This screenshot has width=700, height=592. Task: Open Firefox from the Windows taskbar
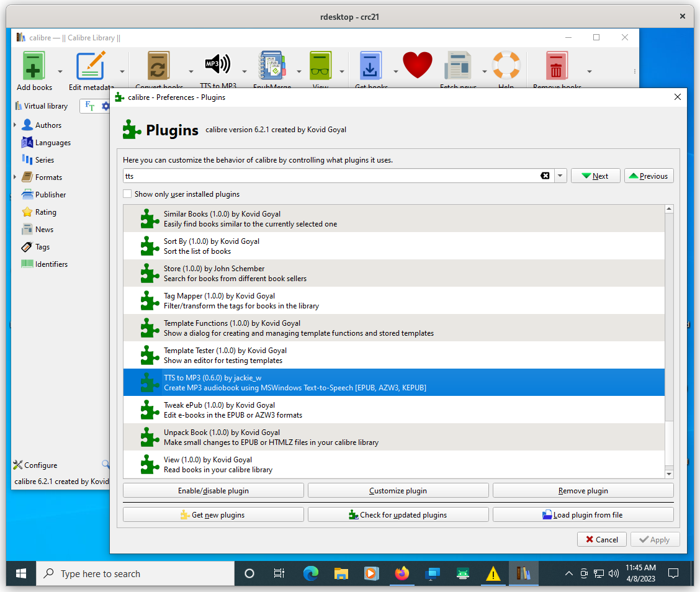[x=402, y=574]
